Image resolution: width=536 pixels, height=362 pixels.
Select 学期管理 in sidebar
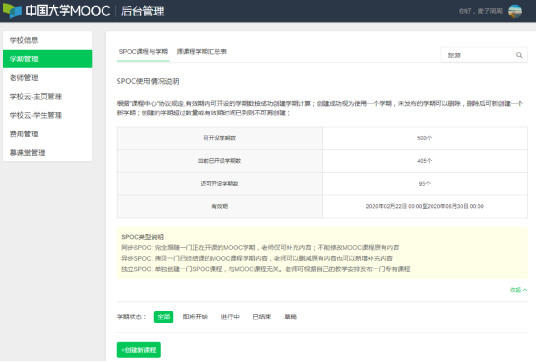point(48,59)
